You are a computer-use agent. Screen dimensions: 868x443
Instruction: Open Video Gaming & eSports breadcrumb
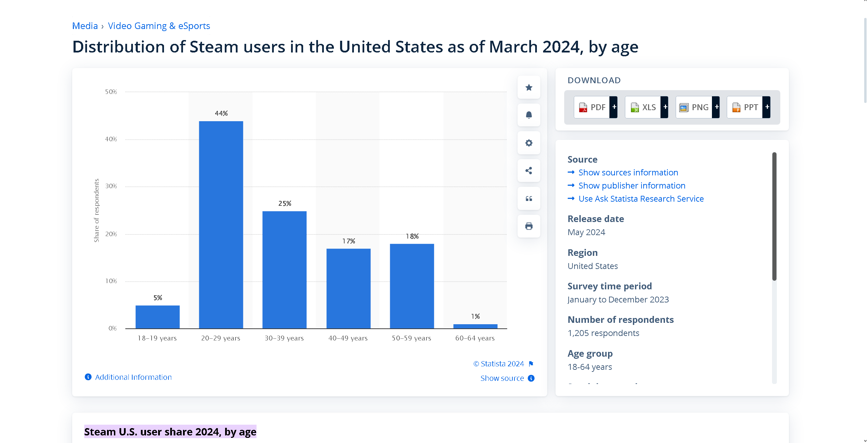pos(159,26)
